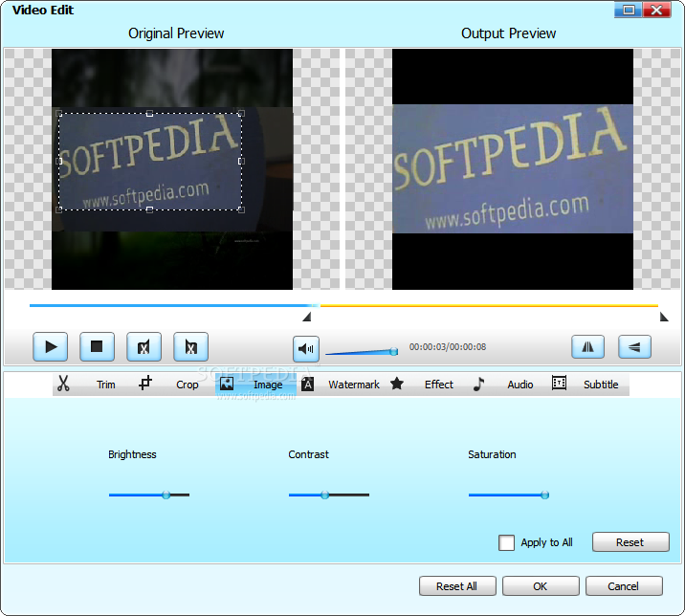
Task: Open the Trim tab
Action: click(106, 385)
